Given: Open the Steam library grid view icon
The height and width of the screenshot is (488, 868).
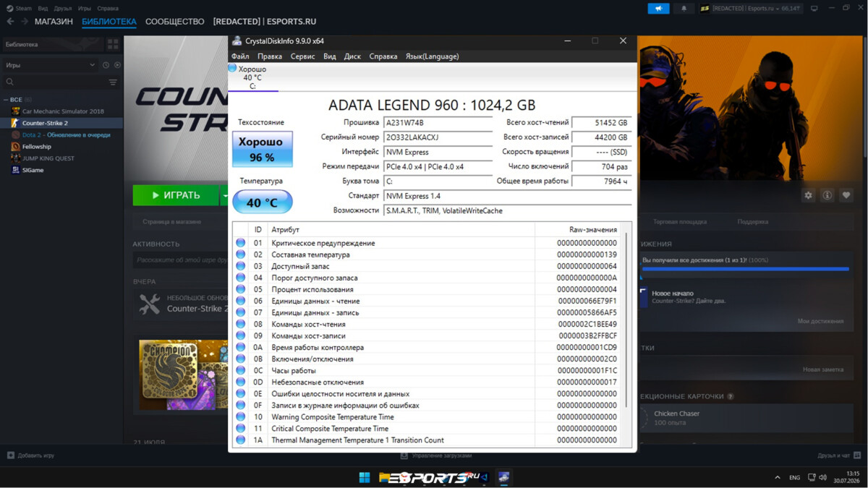Looking at the screenshot, I should tap(113, 44).
